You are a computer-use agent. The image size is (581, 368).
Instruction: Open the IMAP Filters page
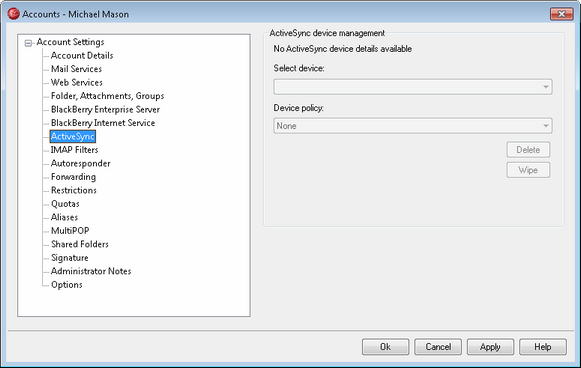(x=74, y=150)
